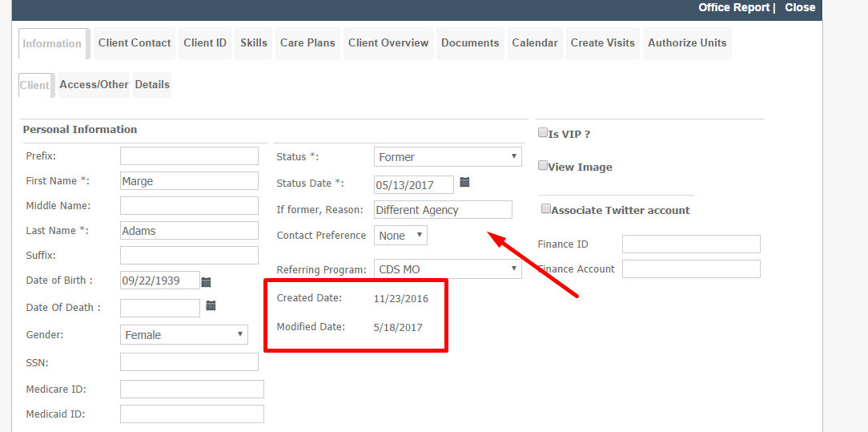This screenshot has width=868, height=432.
Task: Open the Date of Birth calendar picker
Action: 206,282
